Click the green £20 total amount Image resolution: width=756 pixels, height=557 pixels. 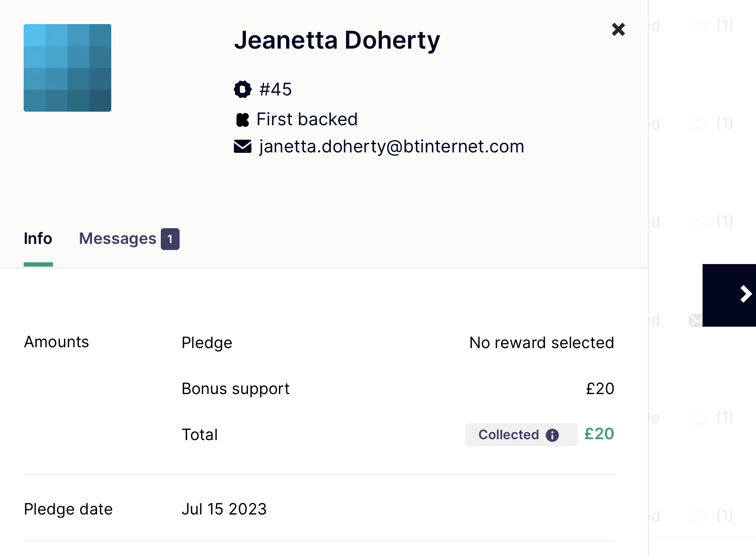(x=599, y=434)
